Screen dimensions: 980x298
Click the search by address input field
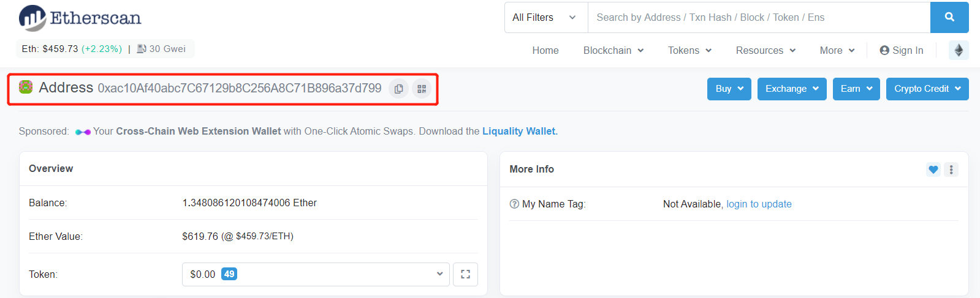pos(759,17)
